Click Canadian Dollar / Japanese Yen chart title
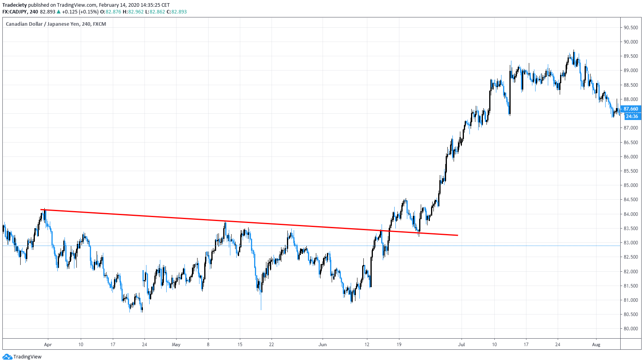Viewport: 644px width, 364px height. coord(42,24)
